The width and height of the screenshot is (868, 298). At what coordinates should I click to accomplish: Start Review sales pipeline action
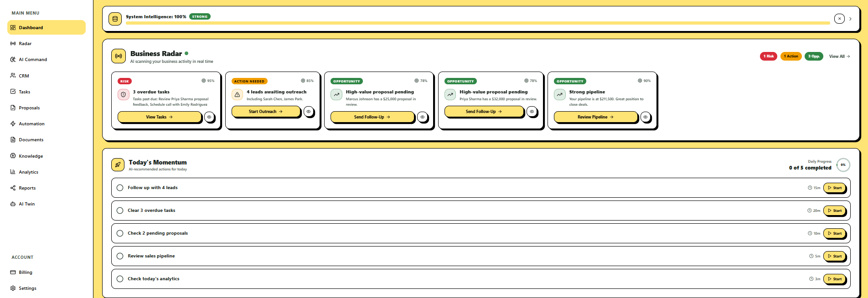[x=835, y=256]
